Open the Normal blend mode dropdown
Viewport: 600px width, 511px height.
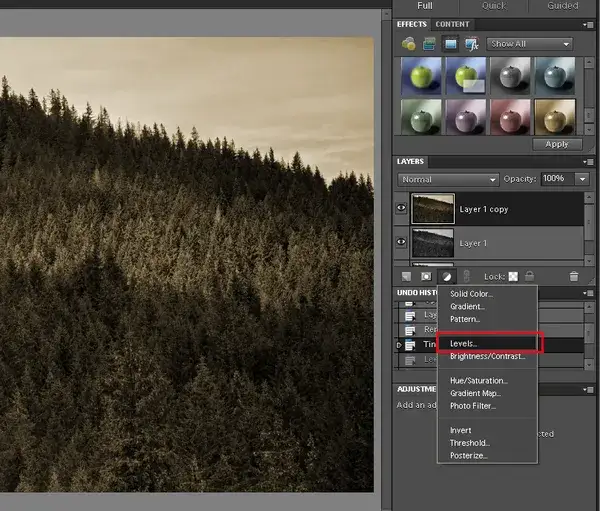coord(448,179)
